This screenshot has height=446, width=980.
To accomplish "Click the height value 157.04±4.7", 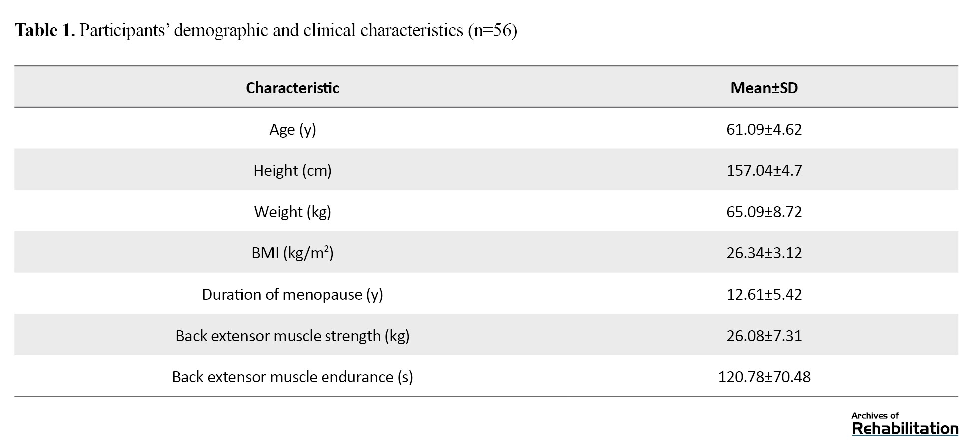I will tap(764, 170).
